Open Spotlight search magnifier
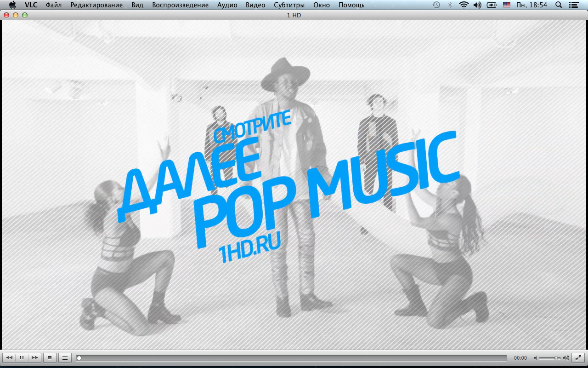 pyautogui.click(x=559, y=5)
